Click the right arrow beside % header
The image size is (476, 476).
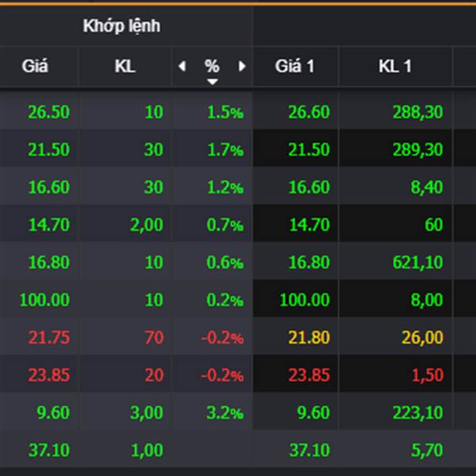click(241, 67)
